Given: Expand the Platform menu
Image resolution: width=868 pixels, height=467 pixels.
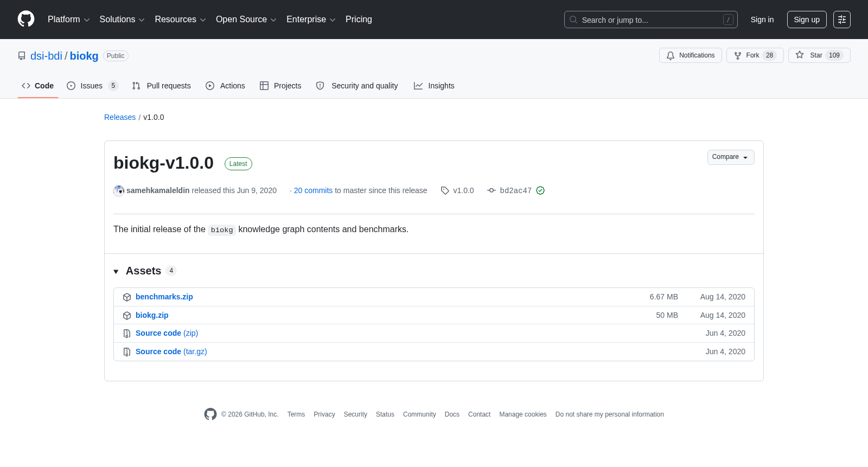Looking at the screenshot, I should coord(69,20).
